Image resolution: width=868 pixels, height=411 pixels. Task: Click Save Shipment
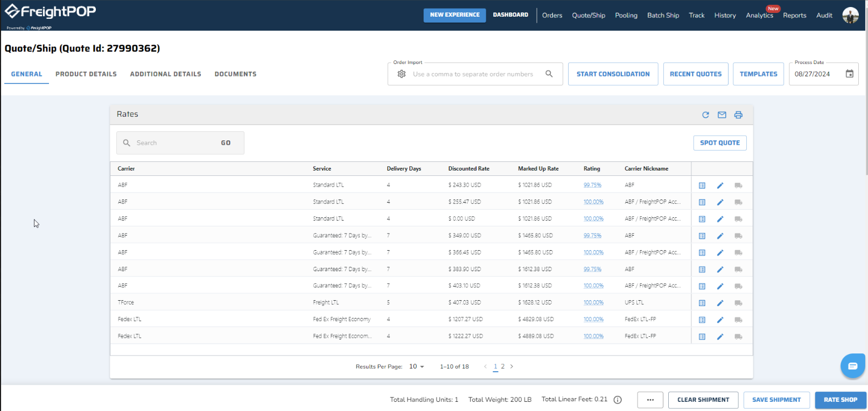pos(776,400)
